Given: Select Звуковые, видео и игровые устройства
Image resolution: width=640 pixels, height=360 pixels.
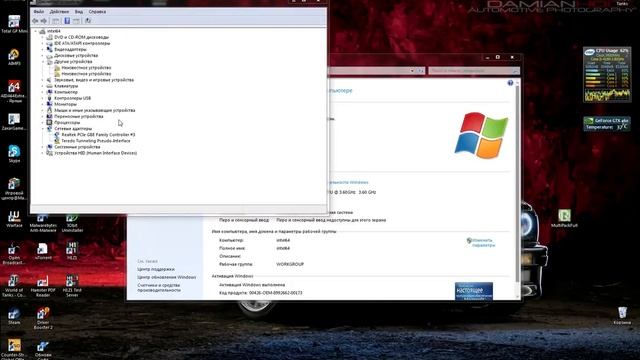Looking at the screenshot, I should [94, 80].
